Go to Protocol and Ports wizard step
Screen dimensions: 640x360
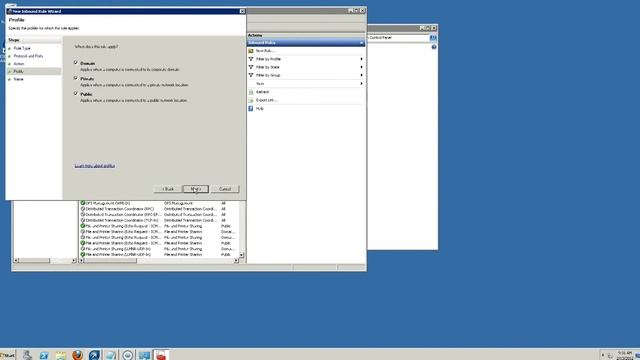click(28, 56)
